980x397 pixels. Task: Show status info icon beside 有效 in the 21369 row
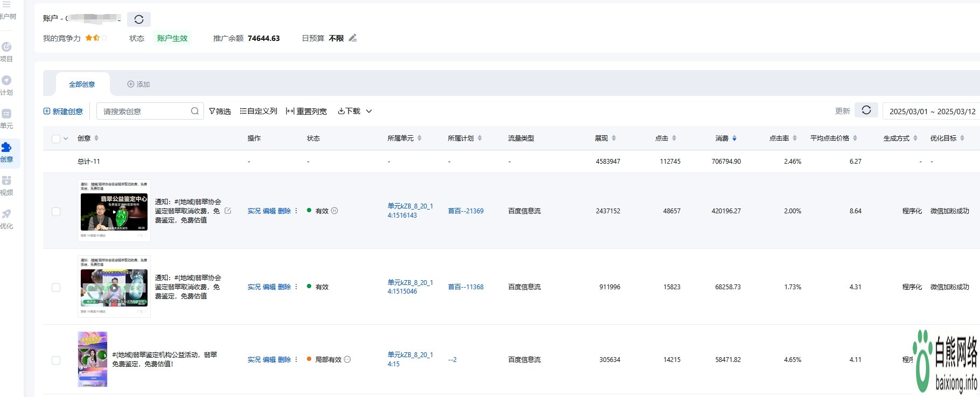(334, 211)
